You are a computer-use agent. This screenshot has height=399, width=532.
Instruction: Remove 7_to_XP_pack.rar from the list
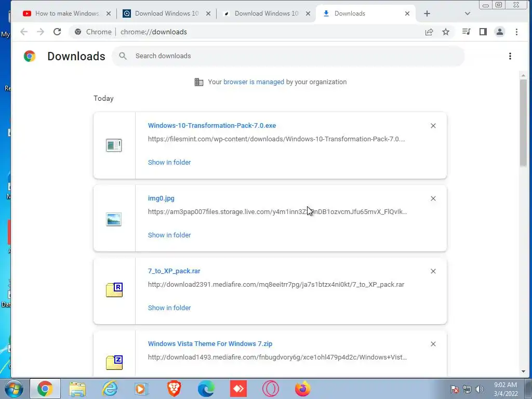tap(433, 271)
